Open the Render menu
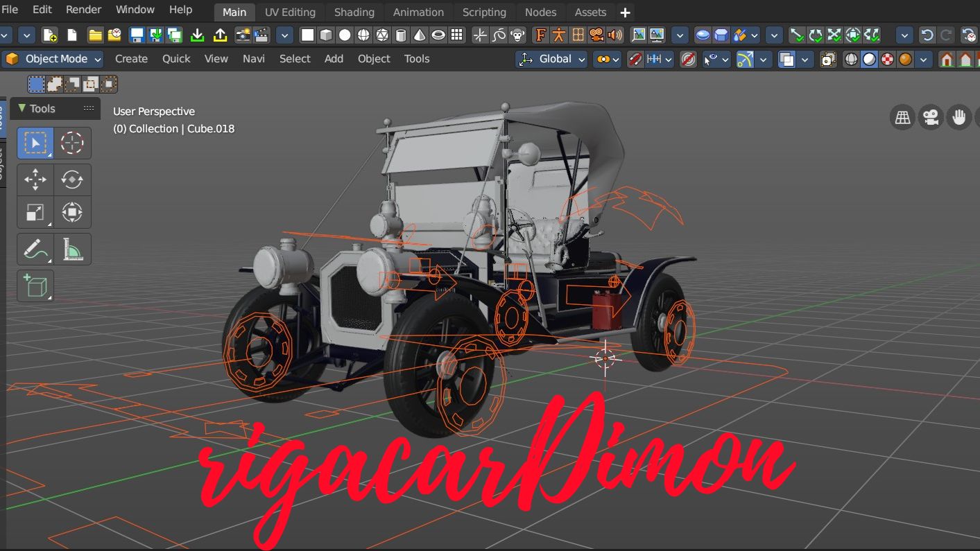 pyautogui.click(x=83, y=10)
